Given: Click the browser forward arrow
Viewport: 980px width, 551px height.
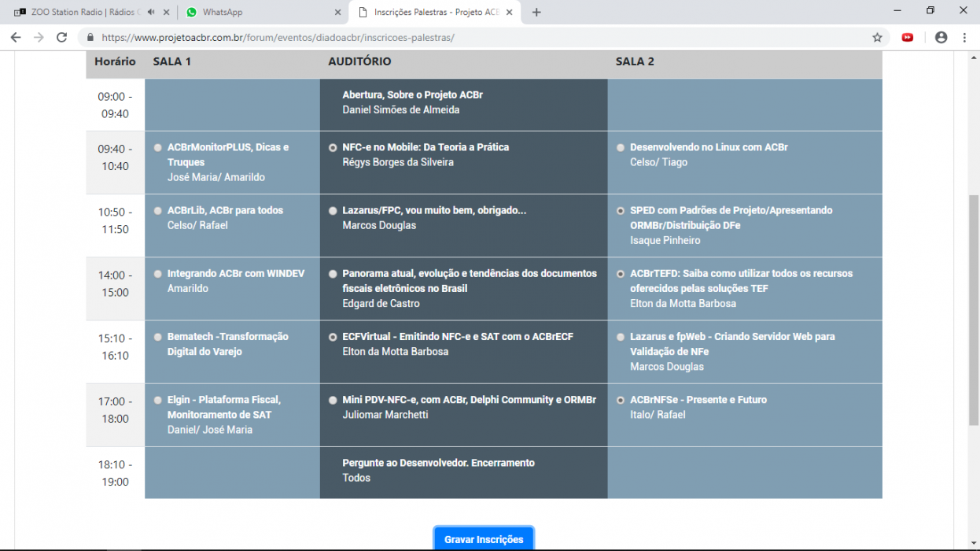Looking at the screenshot, I should click(x=39, y=37).
